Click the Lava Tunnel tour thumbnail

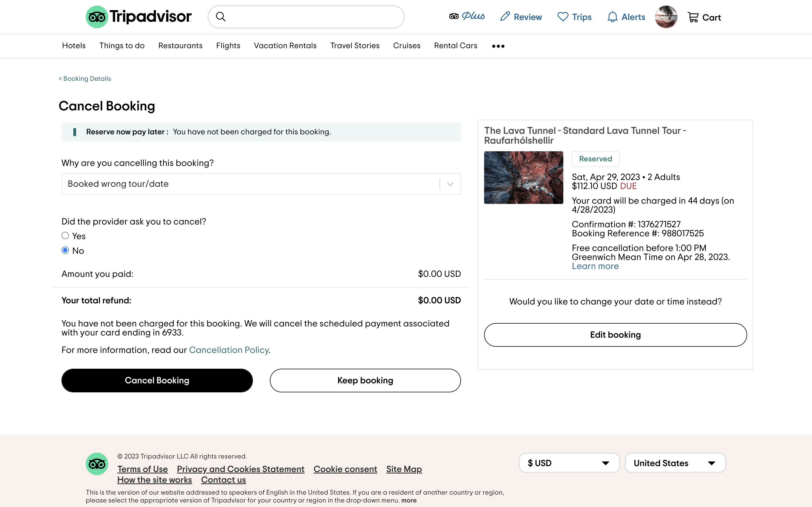coord(524,178)
